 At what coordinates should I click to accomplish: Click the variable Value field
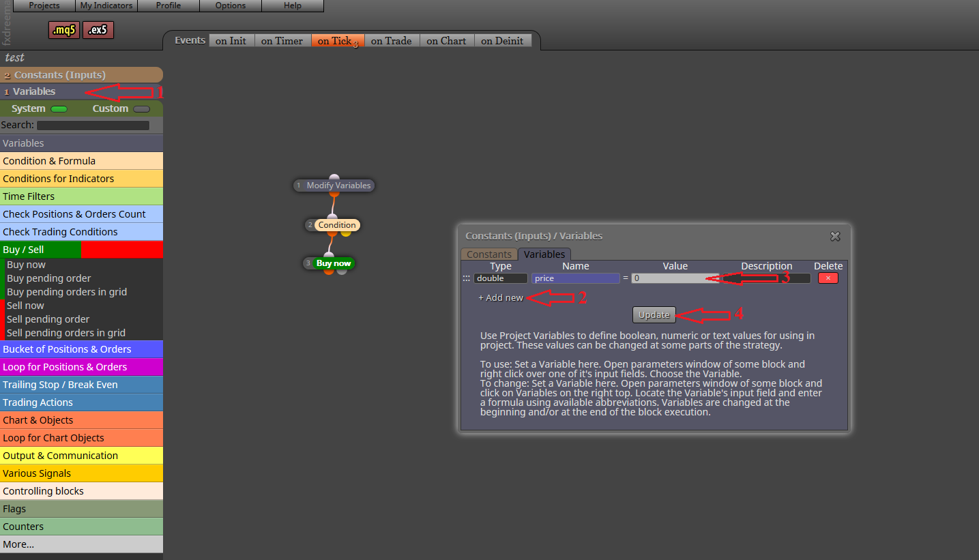[x=675, y=278]
